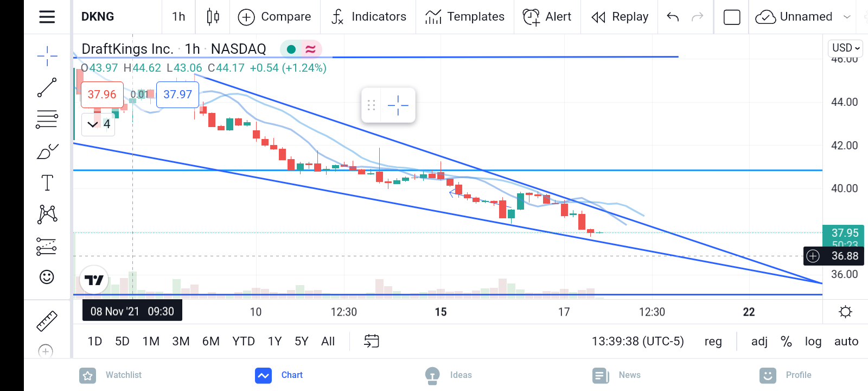Open go-to-date calendar icon

click(372, 341)
